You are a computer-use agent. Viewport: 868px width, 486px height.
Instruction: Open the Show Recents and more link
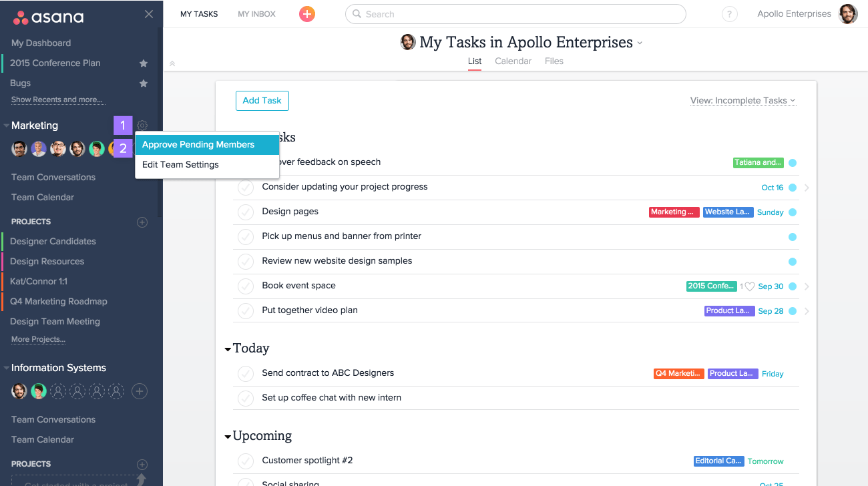tap(57, 100)
